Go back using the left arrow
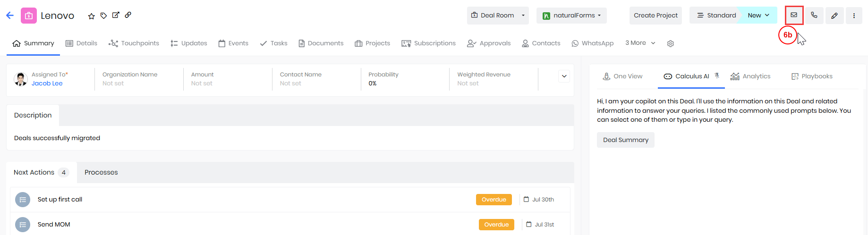This screenshot has width=868, height=235. point(10,16)
